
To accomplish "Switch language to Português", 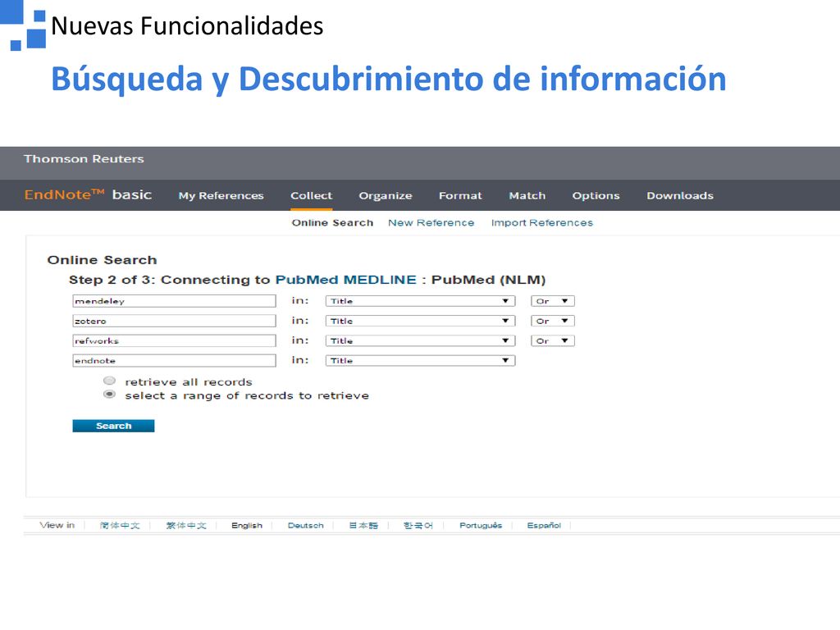I will pos(481,526).
